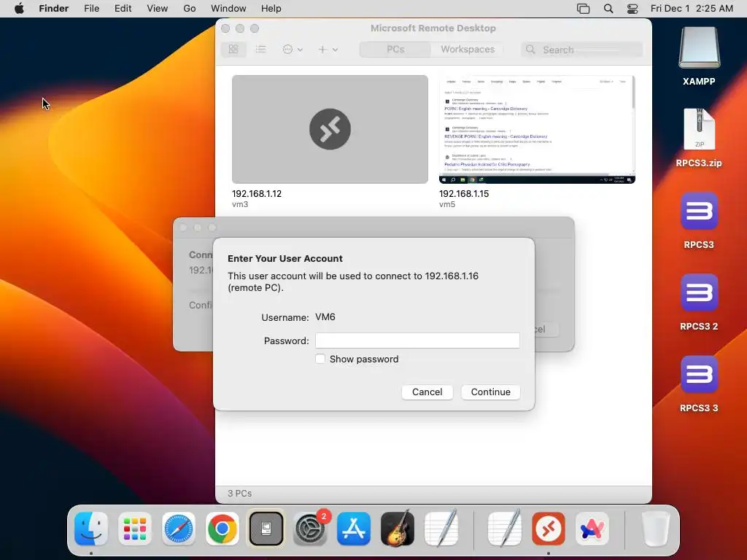Image resolution: width=747 pixels, height=560 pixels.
Task: Select the 192.168.1.15 vm5 thumbnail
Action: (x=537, y=129)
